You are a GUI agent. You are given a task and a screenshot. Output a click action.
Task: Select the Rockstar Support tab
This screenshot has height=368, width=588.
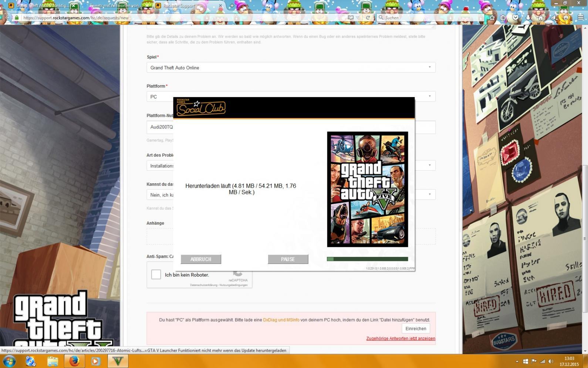(x=189, y=6)
